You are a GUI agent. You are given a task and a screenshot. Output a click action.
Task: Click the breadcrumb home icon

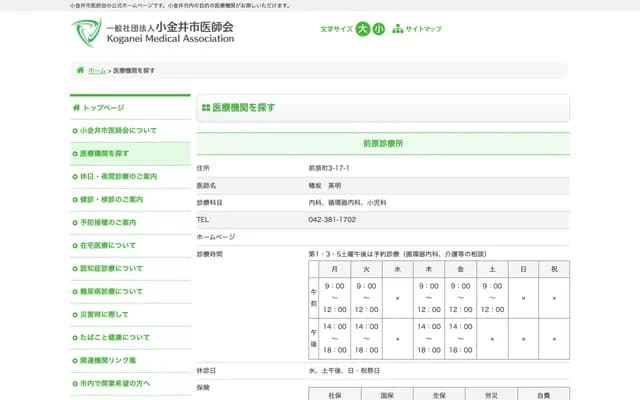click(80, 71)
